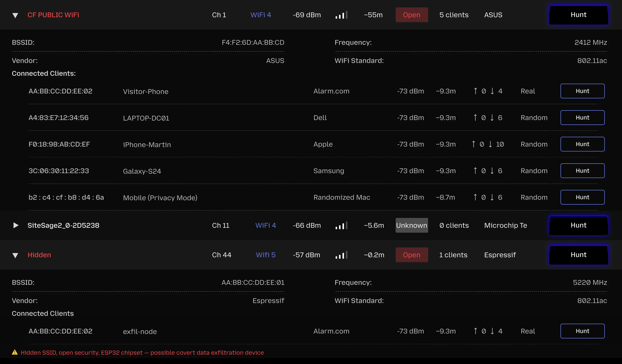
Task: Click signal bars icon for SiteSage2_0-2D5238
Action: point(341,225)
